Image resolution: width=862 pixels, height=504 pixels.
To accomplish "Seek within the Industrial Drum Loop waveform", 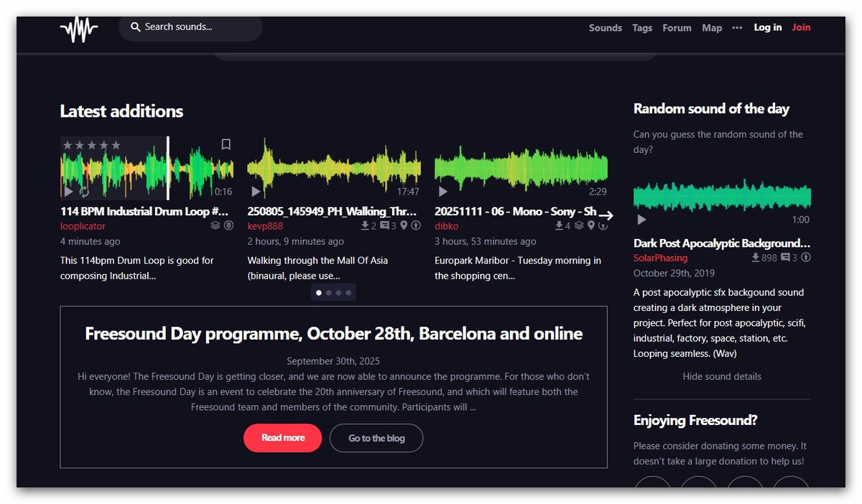I will point(147,168).
